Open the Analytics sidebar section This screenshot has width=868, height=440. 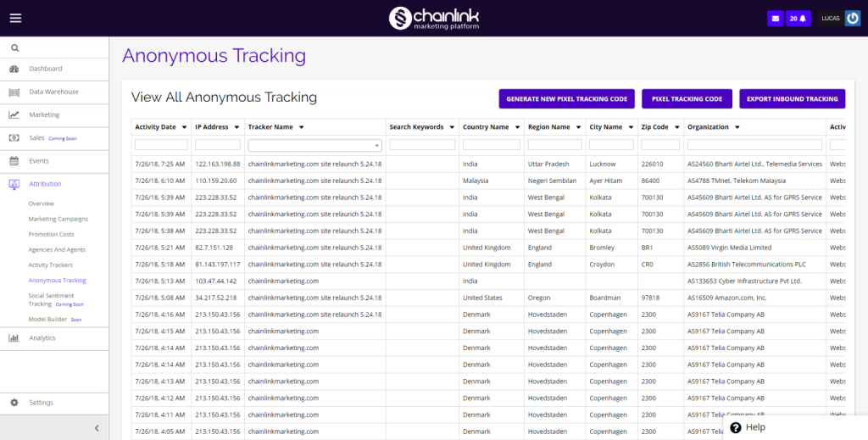[42, 337]
